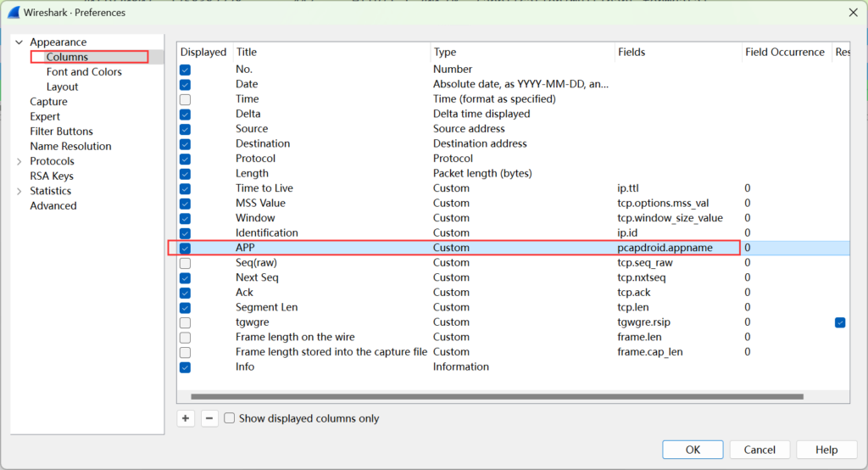Uncheck the resolved checkbox on tgwgre row
This screenshot has height=470, width=868.
(x=839, y=322)
